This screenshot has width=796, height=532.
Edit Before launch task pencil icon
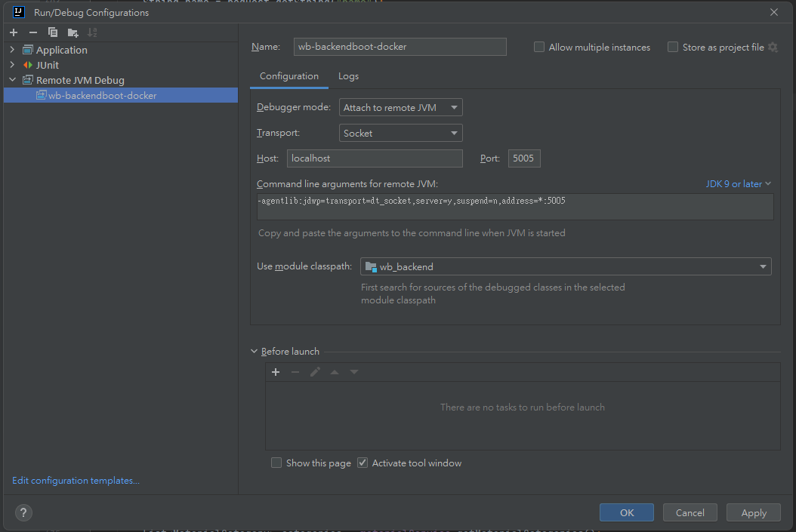point(315,372)
